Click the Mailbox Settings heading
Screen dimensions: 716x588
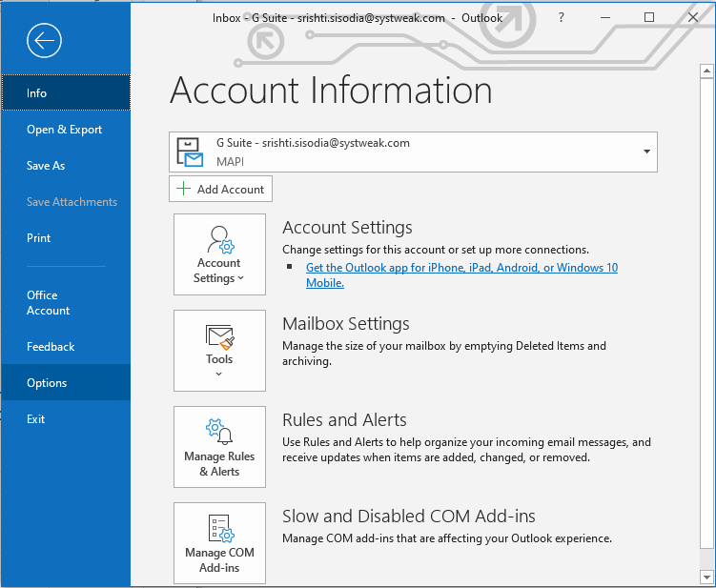[x=346, y=323]
